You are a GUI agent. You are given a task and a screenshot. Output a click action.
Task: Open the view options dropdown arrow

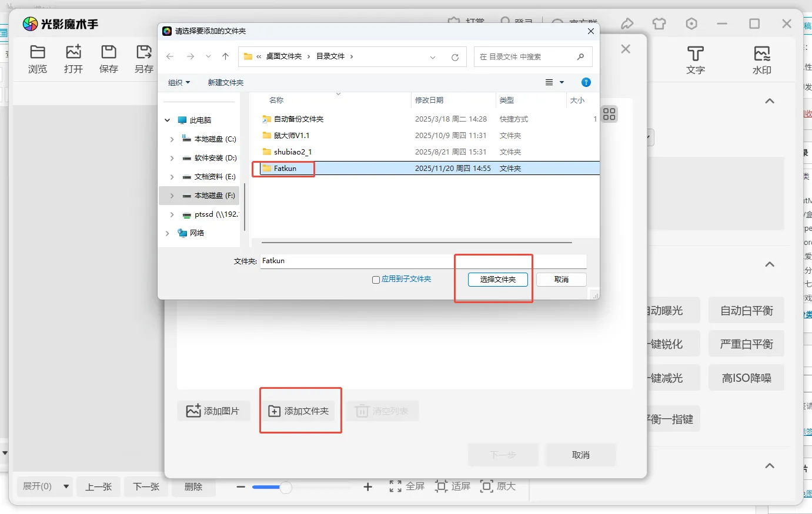[562, 82]
